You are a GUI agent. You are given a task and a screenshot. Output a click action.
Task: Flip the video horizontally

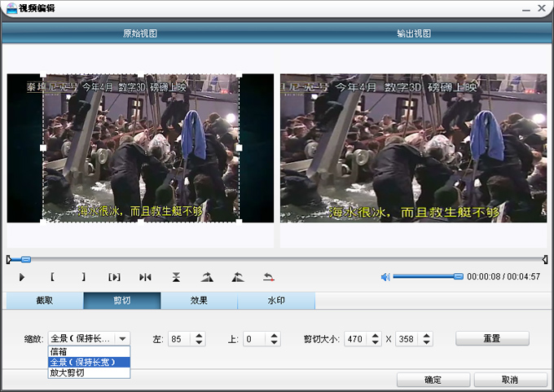145,277
